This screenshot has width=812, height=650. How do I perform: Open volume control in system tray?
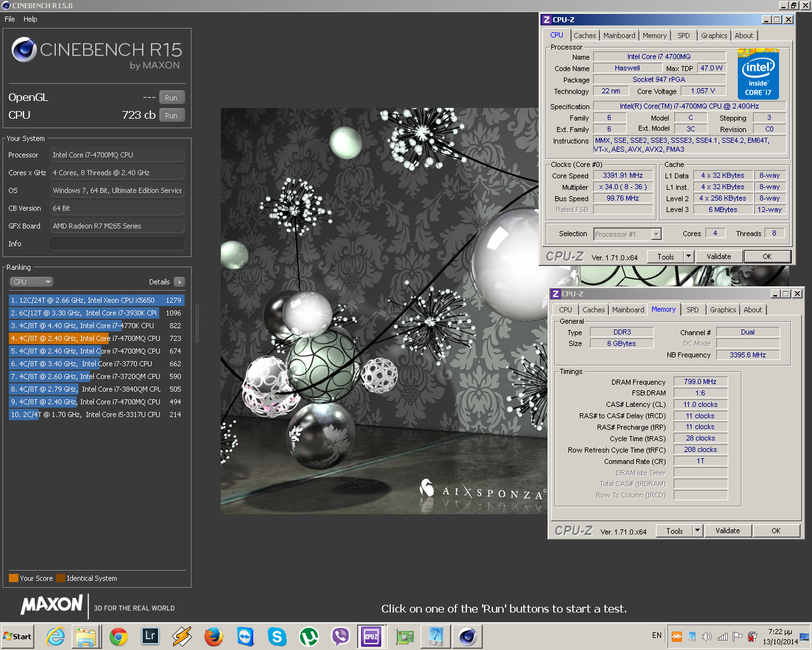[707, 637]
